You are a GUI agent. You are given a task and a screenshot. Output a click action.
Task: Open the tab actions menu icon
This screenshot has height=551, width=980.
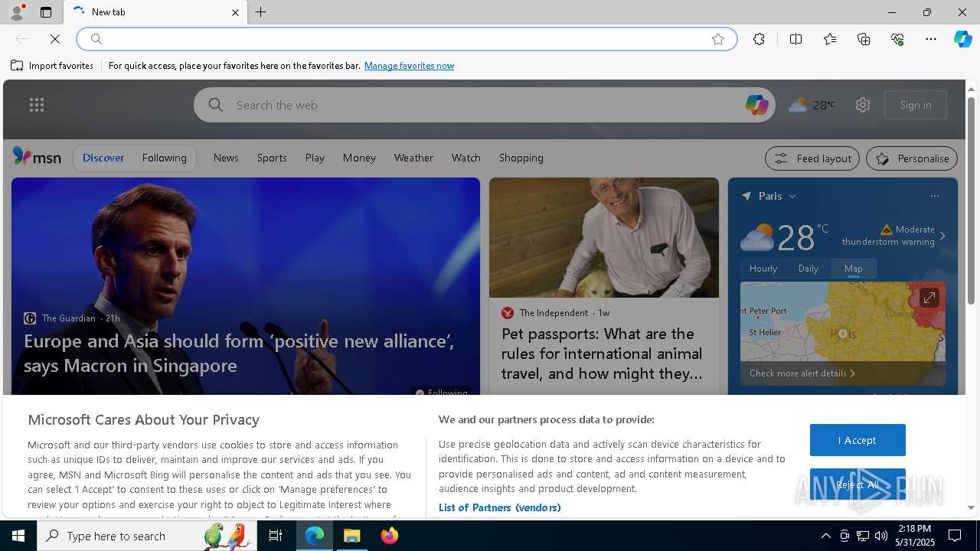(46, 12)
